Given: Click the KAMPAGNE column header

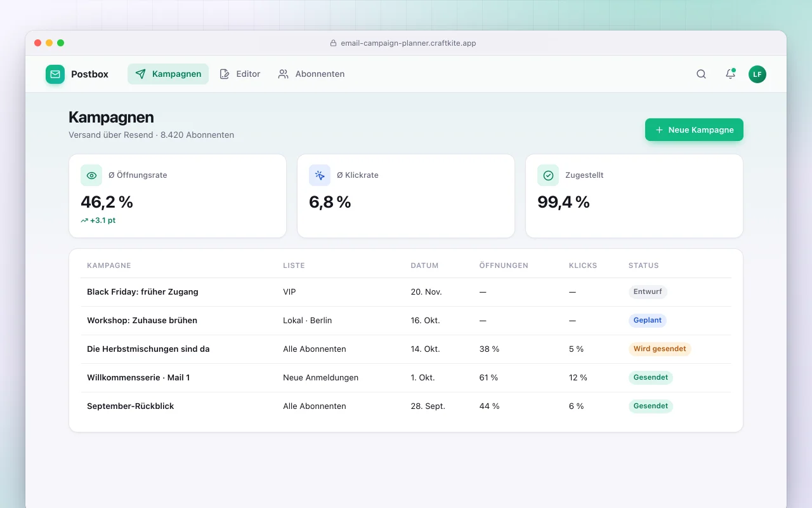Looking at the screenshot, I should pos(109,265).
